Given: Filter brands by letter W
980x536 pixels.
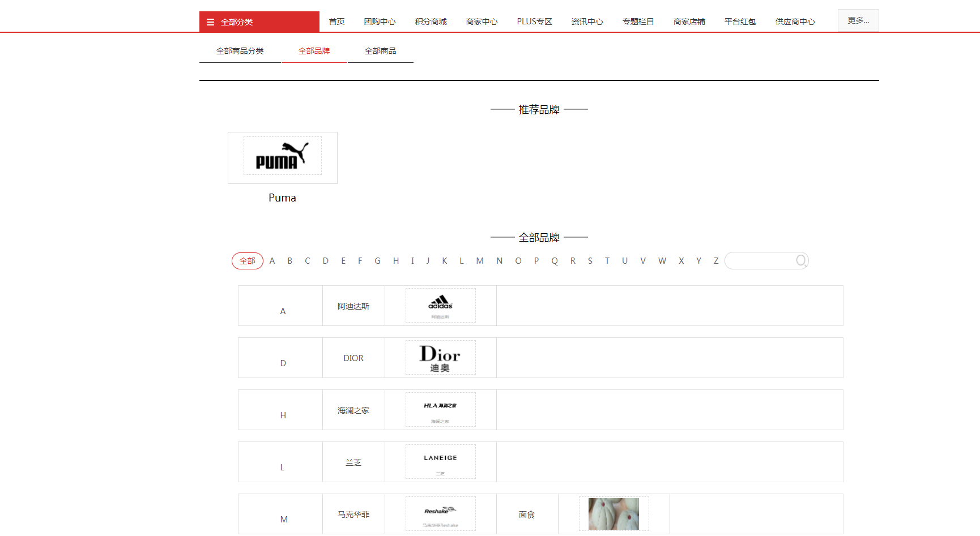Looking at the screenshot, I should pyautogui.click(x=662, y=261).
